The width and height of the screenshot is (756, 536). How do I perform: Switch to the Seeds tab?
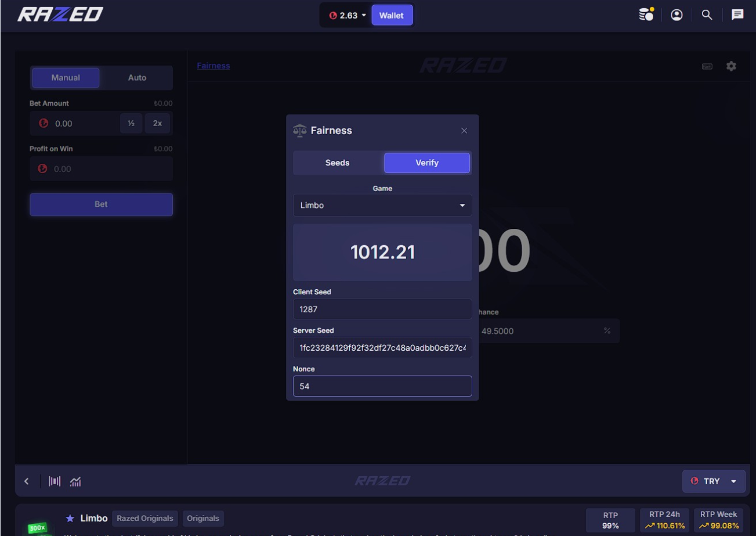[x=338, y=163]
